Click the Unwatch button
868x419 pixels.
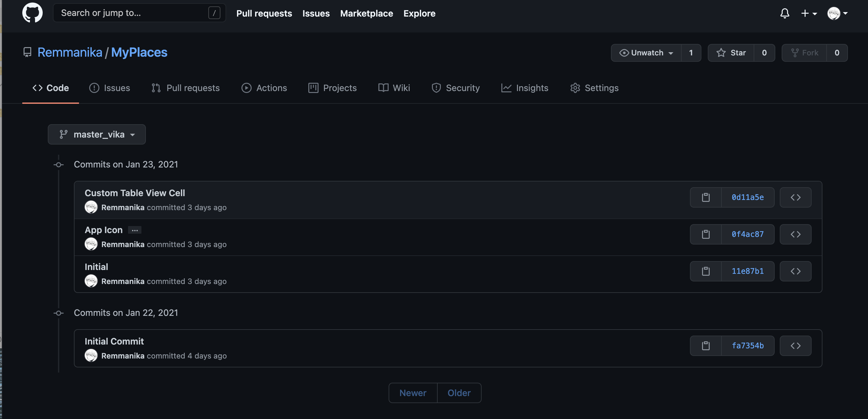(646, 53)
